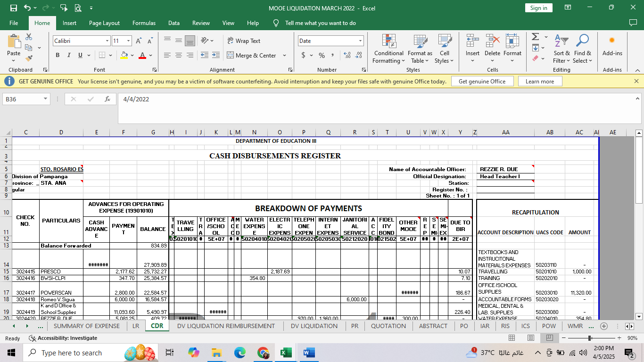This screenshot has height=362, width=644.
Task: Open Sort & Filter options
Action: pos(561,49)
